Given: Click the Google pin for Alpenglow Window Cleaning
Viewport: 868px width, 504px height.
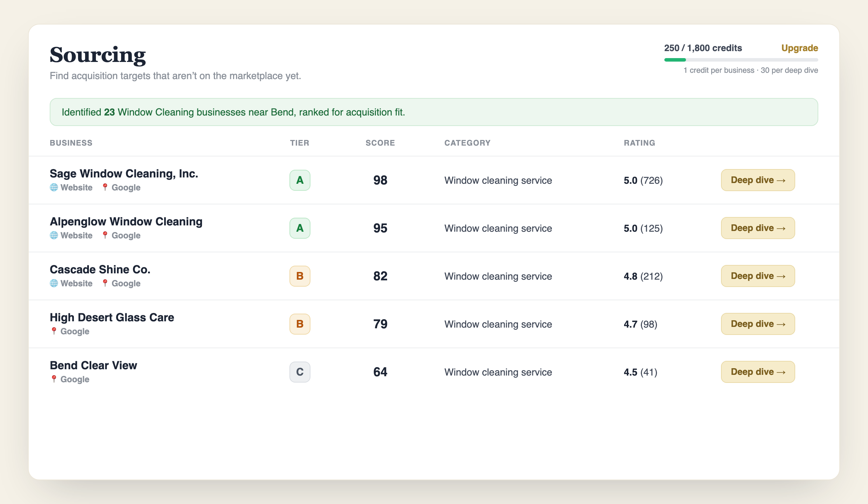Looking at the screenshot, I should click(x=105, y=235).
